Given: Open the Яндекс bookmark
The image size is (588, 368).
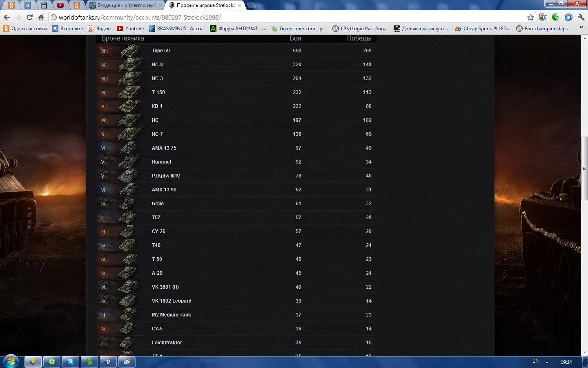Looking at the screenshot, I should point(100,29).
